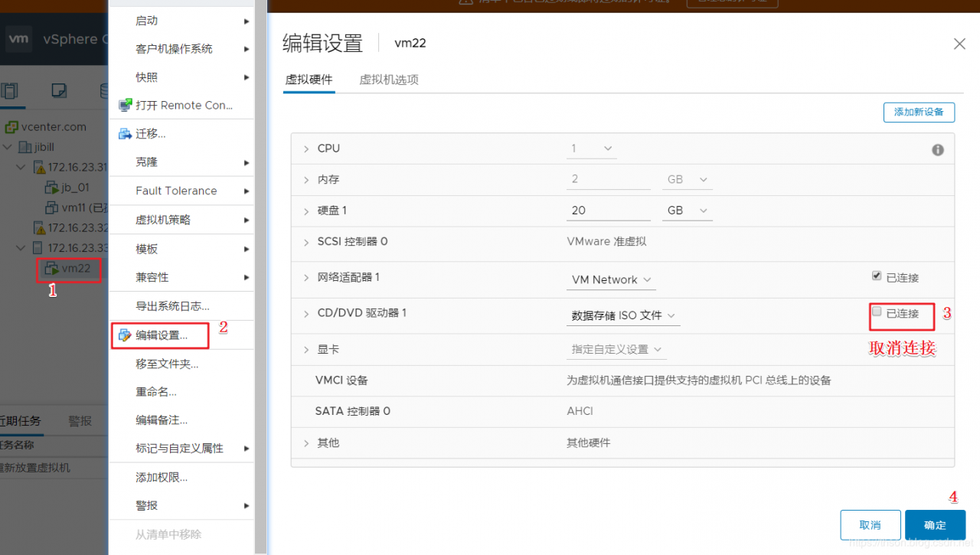Open the Fault Tolerance submenu

point(181,191)
